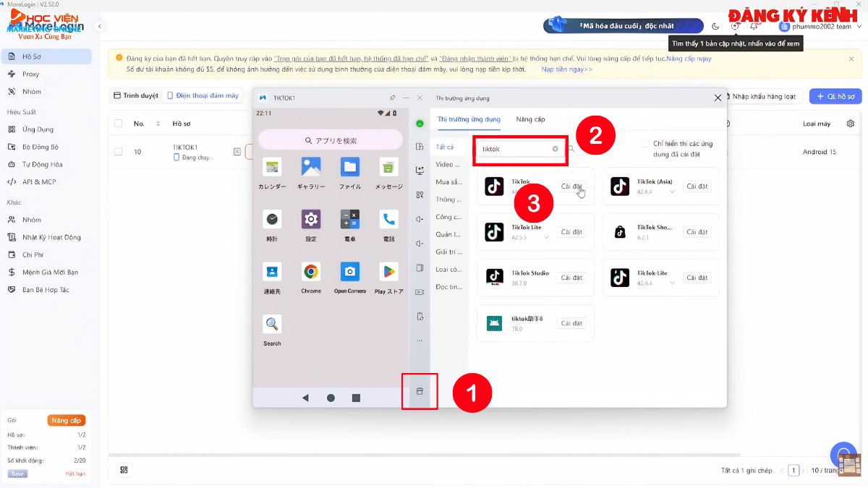Viewport: 868px width, 488px height.
Task: Open the Trình duyệt tab
Action: pyautogui.click(x=135, y=95)
